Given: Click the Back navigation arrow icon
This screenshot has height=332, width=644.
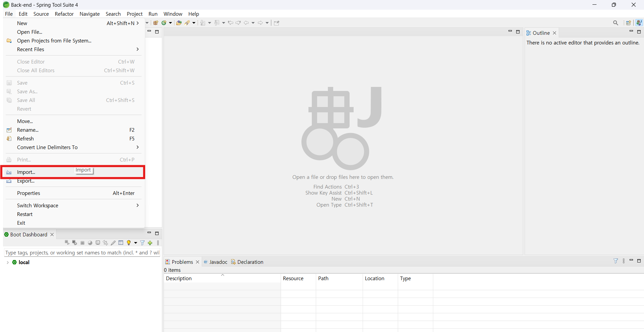Looking at the screenshot, I should click(x=246, y=23).
